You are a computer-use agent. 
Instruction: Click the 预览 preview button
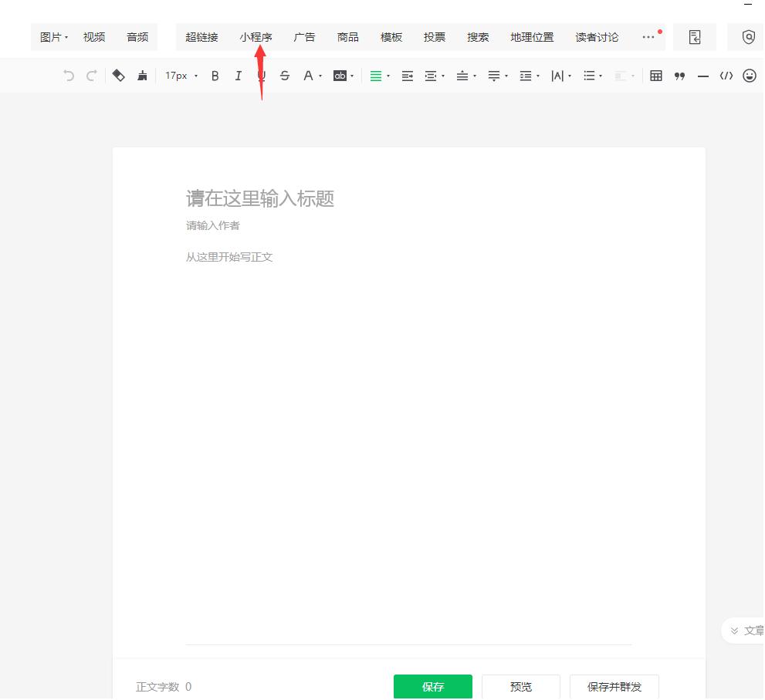521,686
